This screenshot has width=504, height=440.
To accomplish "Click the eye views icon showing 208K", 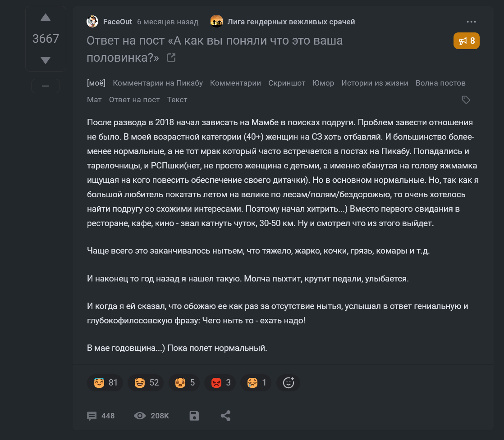I will tap(140, 416).
